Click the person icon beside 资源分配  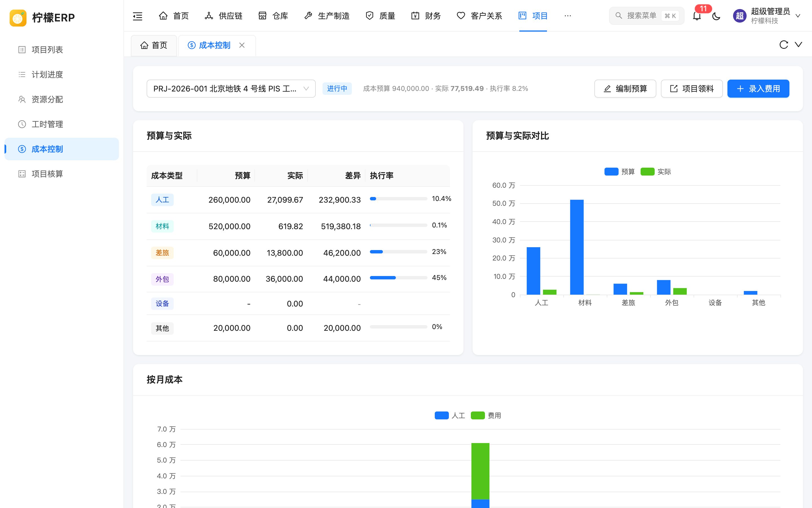click(22, 99)
